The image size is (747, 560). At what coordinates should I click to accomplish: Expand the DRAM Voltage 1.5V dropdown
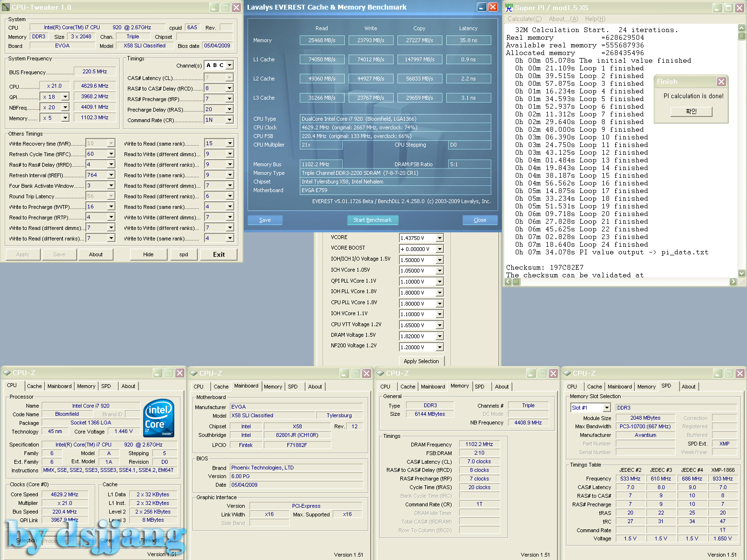click(x=440, y=336)
